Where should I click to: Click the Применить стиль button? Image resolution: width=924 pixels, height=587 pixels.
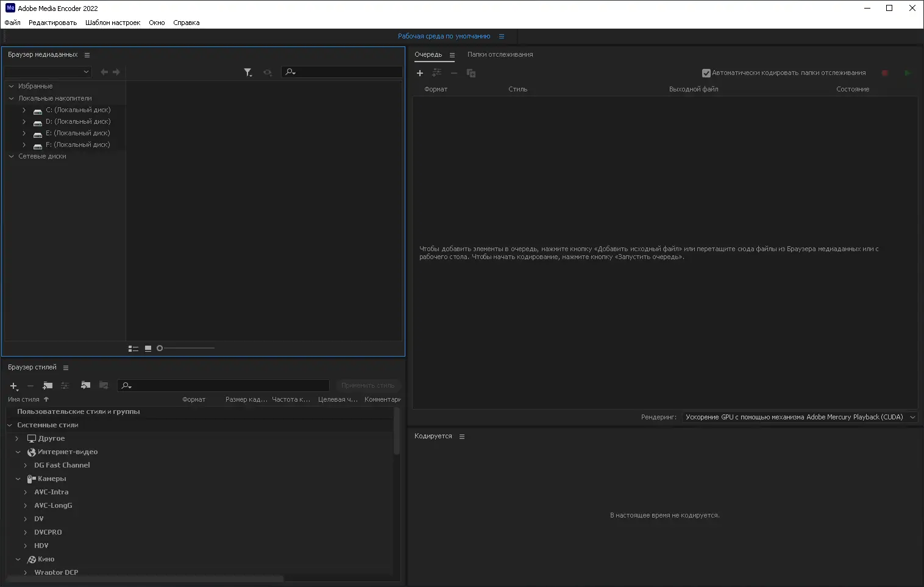tap(368, 386)
